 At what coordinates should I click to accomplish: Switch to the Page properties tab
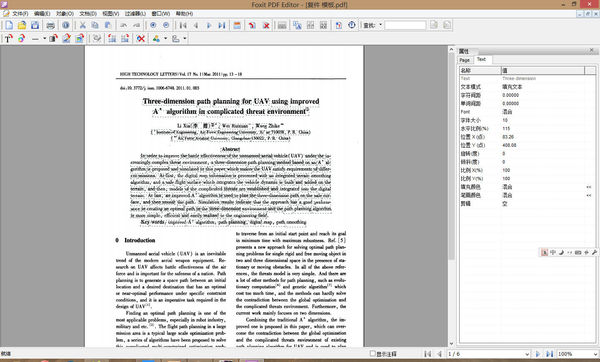pyautogui.click(x=465, y=60)
